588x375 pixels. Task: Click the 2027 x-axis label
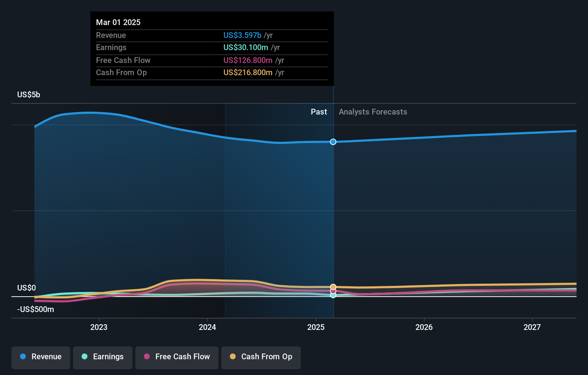coord(532,327)
